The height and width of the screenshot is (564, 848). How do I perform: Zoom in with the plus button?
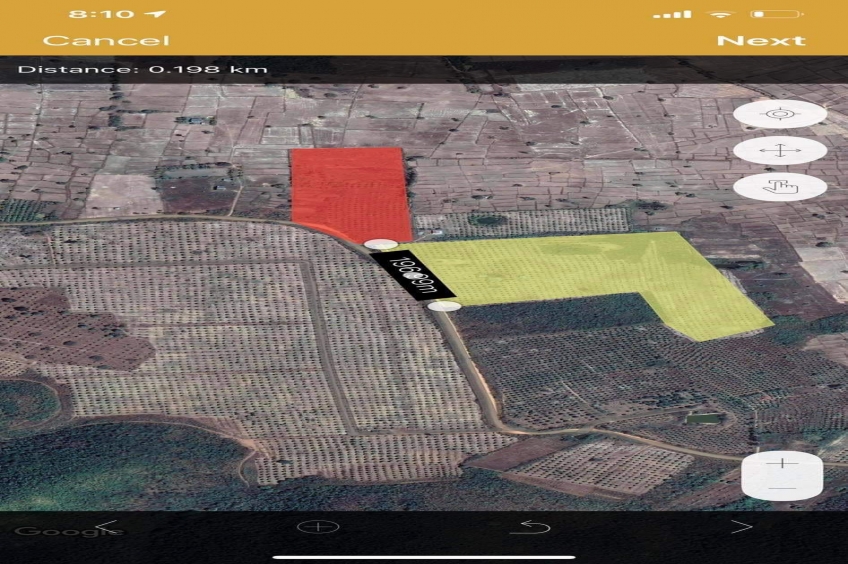point(782,464)
